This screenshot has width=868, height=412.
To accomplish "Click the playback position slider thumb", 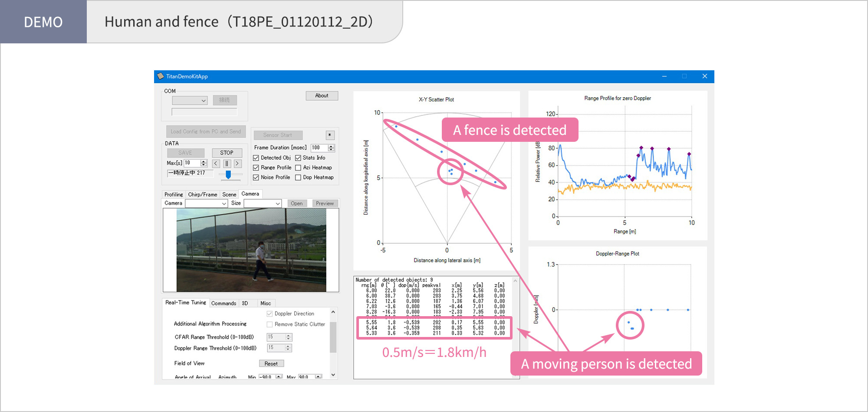I will point(228,175).
